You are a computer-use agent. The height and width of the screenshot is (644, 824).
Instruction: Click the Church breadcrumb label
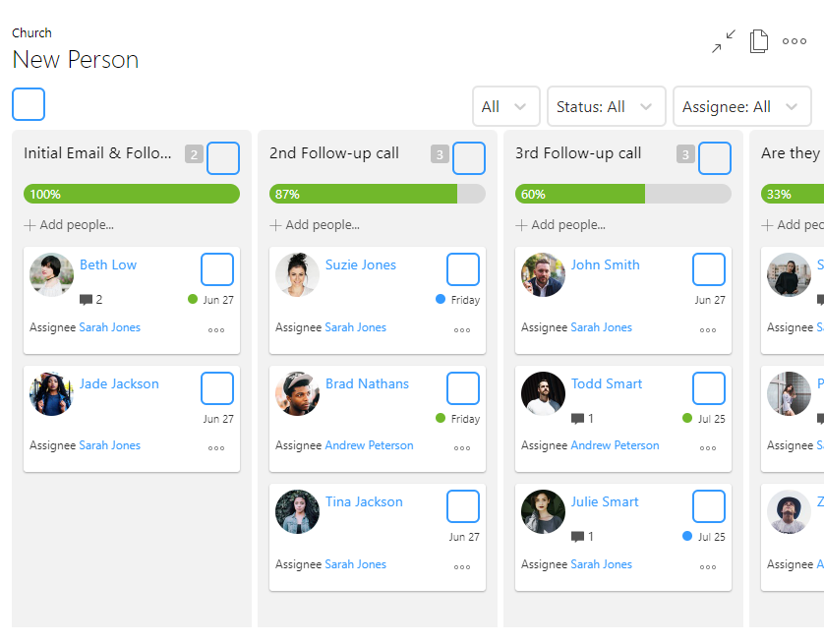(x=31, y=33)
